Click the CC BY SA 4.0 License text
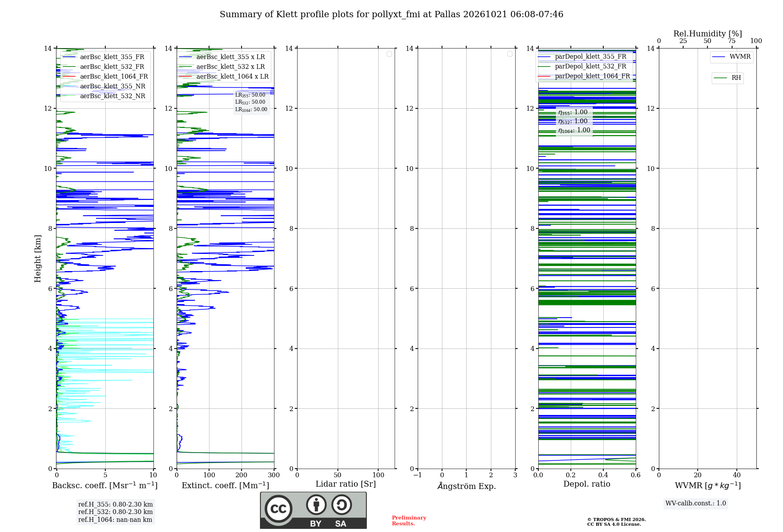Viewport: 783px width, 532px height. pyautogui.click(x=614, y=524)
